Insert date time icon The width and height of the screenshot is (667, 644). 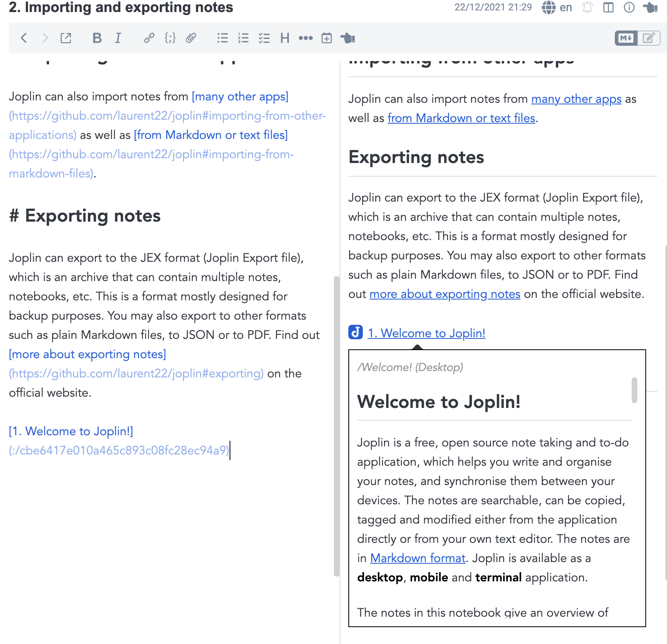[x=327, y=38]
